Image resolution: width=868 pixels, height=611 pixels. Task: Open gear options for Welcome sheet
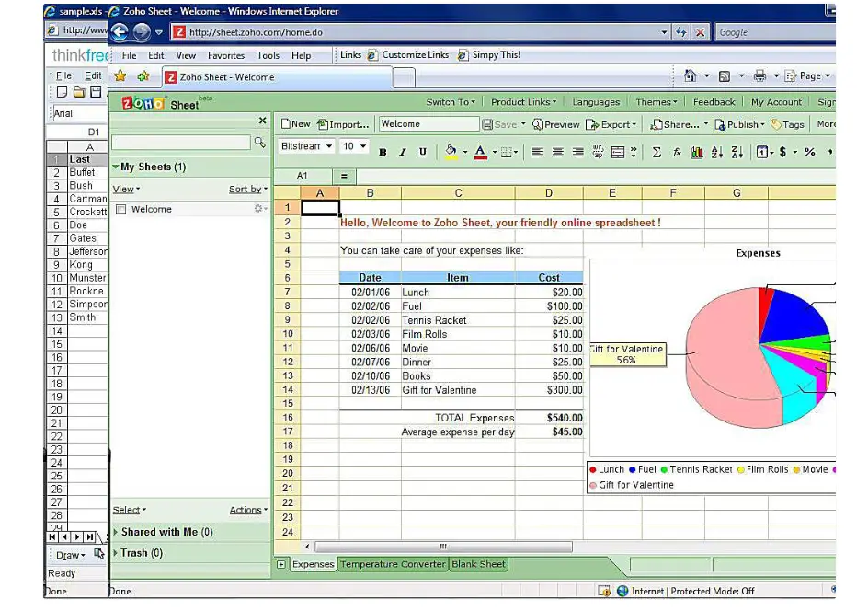(x=259, y=208)
